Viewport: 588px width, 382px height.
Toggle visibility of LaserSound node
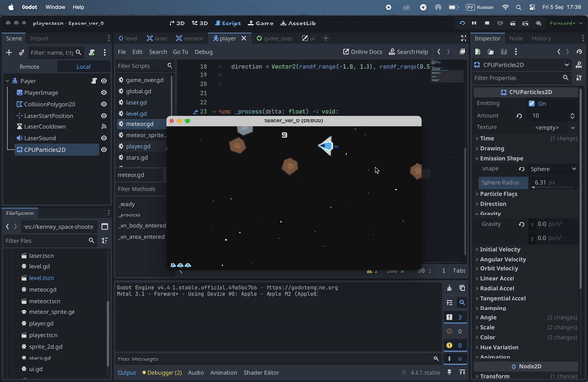pyautogui.click(x=104, y=138)
